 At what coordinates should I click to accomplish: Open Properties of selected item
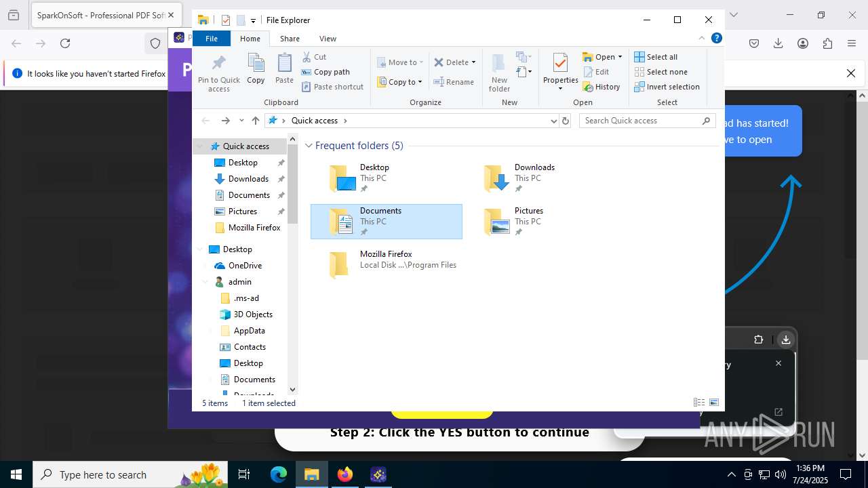pyautogui.click(x=560, y=73)
